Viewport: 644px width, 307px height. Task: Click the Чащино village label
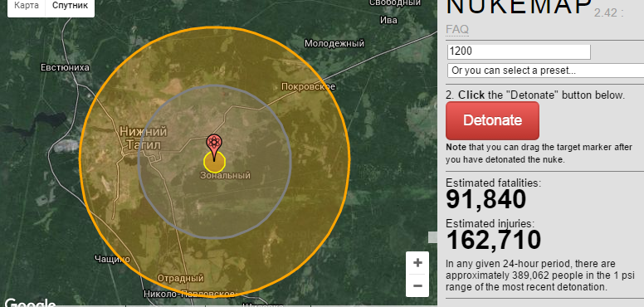tap(112, 259)
